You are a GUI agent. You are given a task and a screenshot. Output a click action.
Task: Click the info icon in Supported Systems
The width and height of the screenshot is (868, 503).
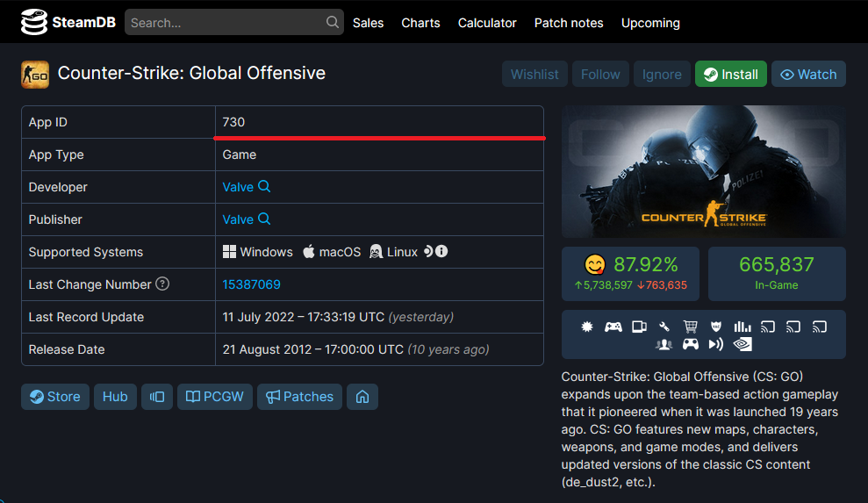click(x=441, y=251)
